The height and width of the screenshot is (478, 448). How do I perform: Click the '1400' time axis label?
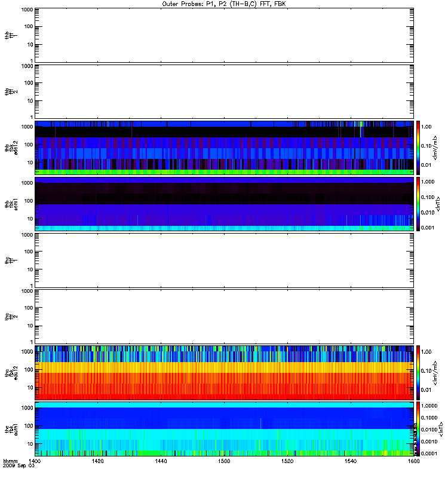pos(35,461)
